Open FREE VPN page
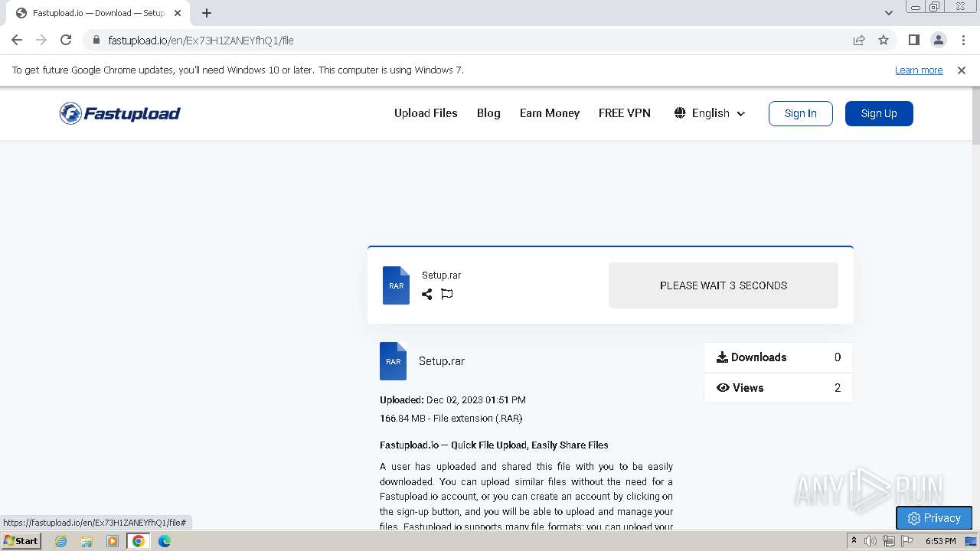This screenshot has width=980, height=551. [625, 112]
